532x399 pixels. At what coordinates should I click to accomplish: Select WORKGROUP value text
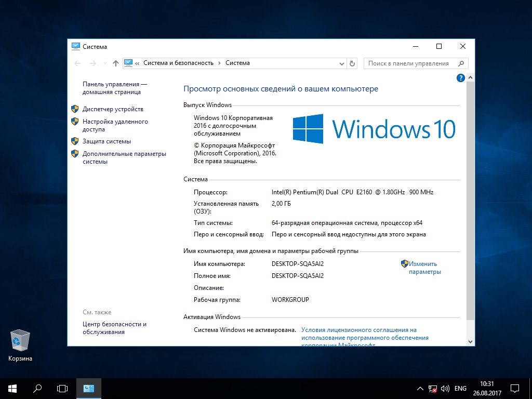(290, 300)
